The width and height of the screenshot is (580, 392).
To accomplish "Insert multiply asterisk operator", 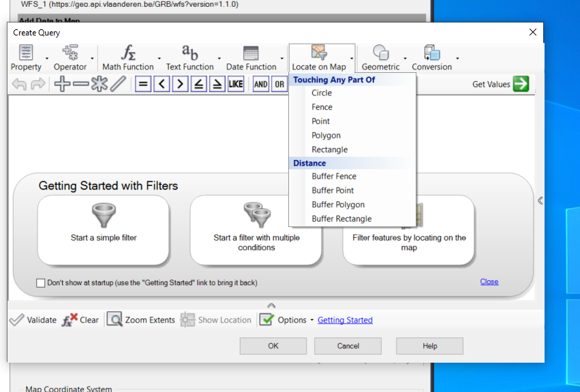I will click(x=99, y=84).
